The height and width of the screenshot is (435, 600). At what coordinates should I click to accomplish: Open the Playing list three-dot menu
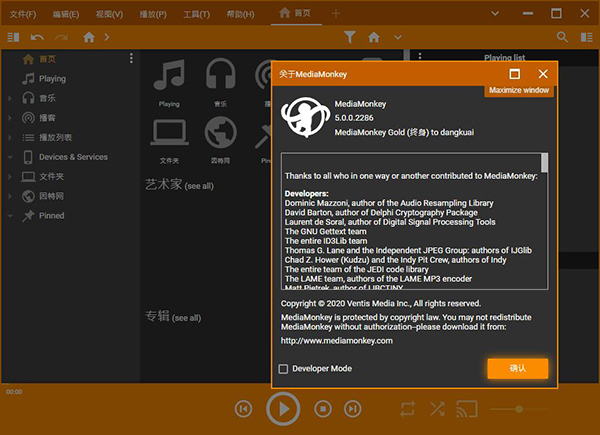tap(420, 56)
